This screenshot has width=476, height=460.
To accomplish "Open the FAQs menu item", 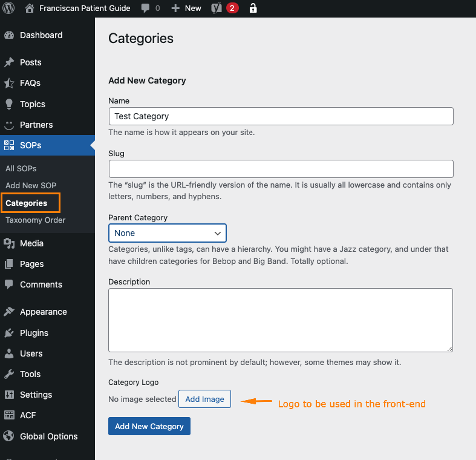I will (30, 83).
